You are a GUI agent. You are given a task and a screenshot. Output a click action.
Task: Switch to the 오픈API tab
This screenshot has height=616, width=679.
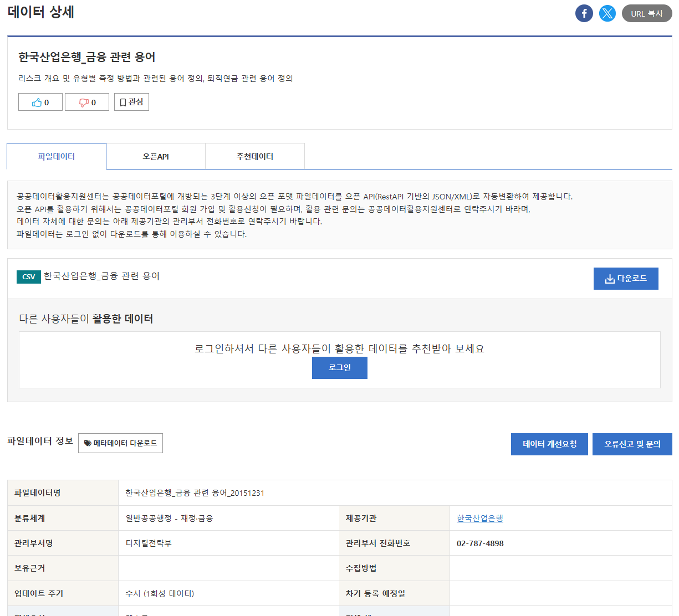click(156, 156)
